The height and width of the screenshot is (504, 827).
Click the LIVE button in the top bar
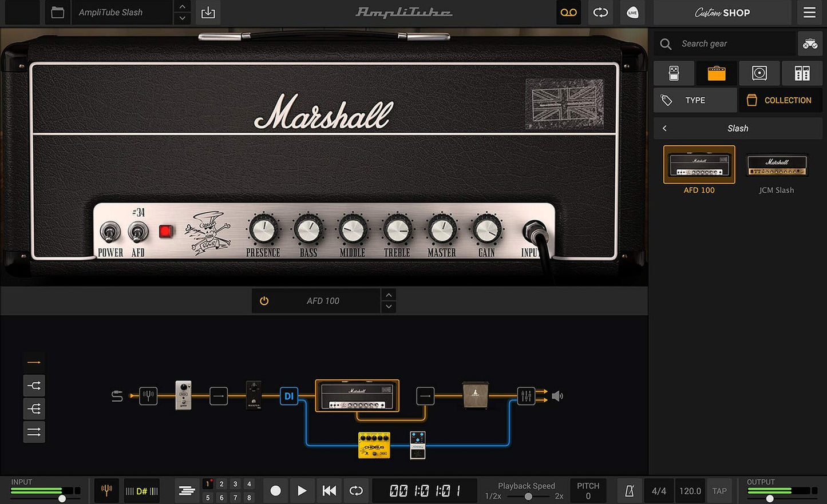tap(632, 12)
